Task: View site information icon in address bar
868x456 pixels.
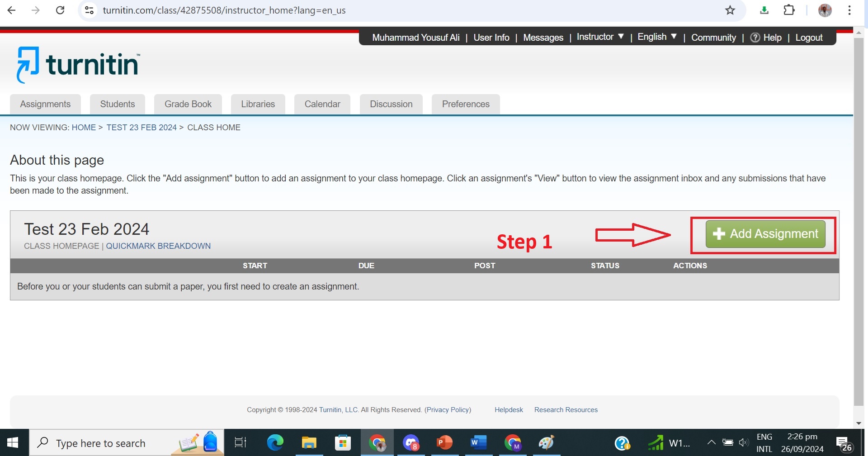Action: [90, 10]
